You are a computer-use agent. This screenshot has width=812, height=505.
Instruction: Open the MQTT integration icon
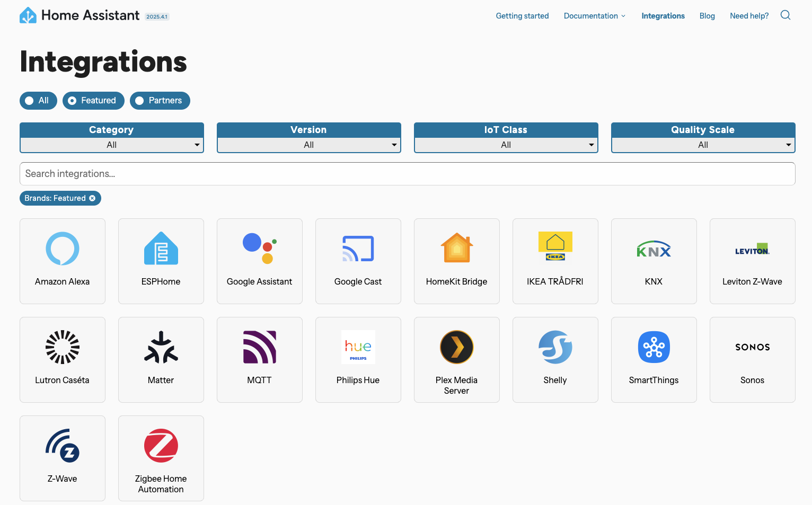[x=260, y=347]
